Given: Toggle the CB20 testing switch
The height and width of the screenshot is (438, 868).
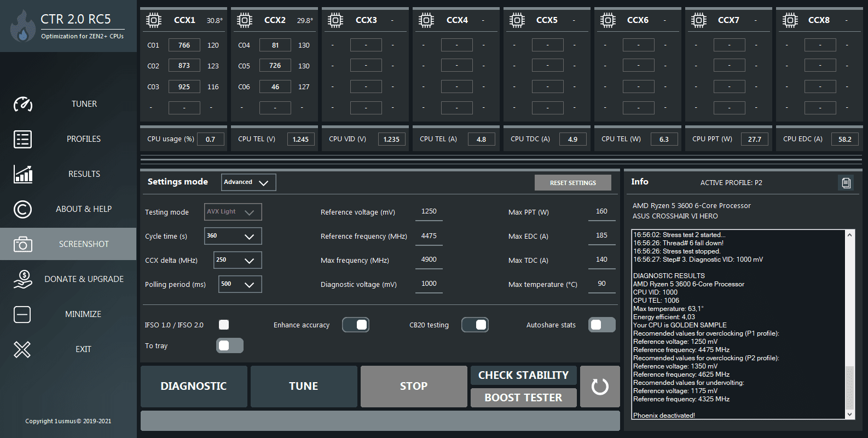Looking at the screenshot, I should click(x=475, y=325).
